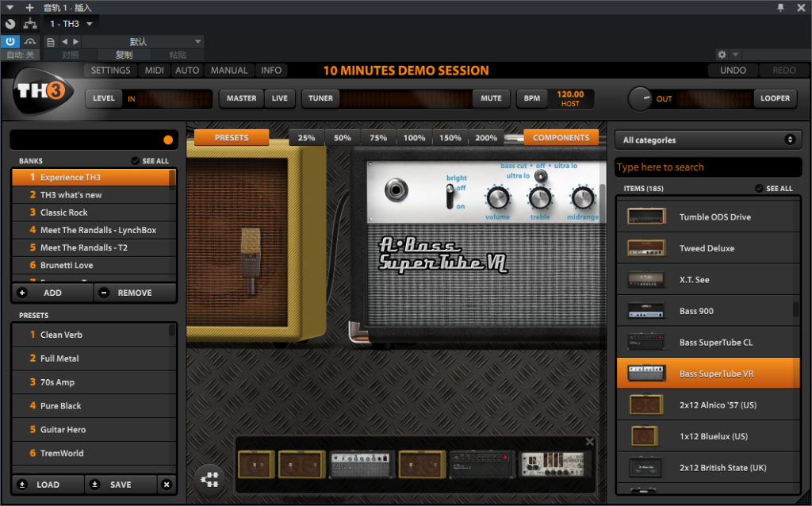This screenshot has height=506, width=812.
Task: Select the Bass 900 amp icon
Action: (646, 311)
